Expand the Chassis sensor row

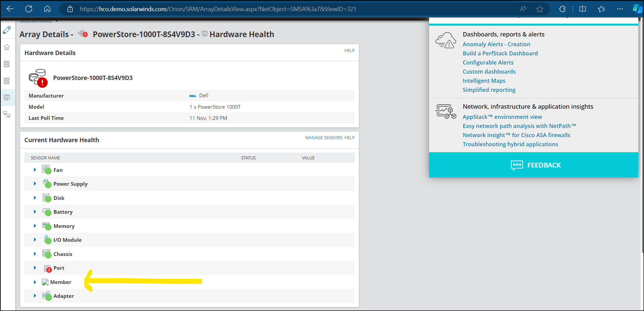(x=35, y=254)
